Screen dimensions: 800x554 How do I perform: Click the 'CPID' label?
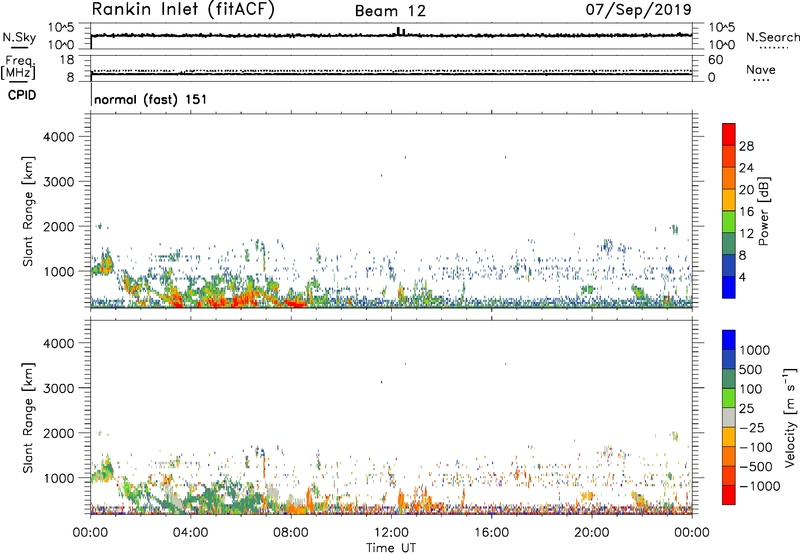point(22,95)
